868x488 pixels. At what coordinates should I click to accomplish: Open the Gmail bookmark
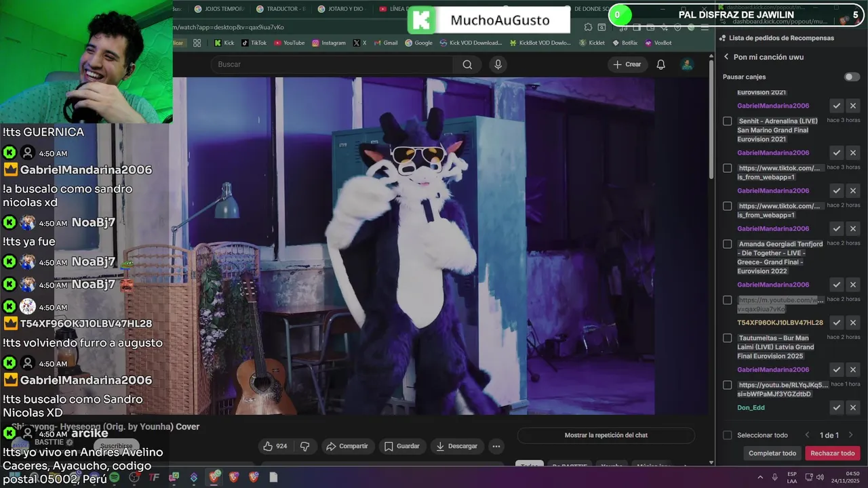pyautogui.click(x=385, y=43)
